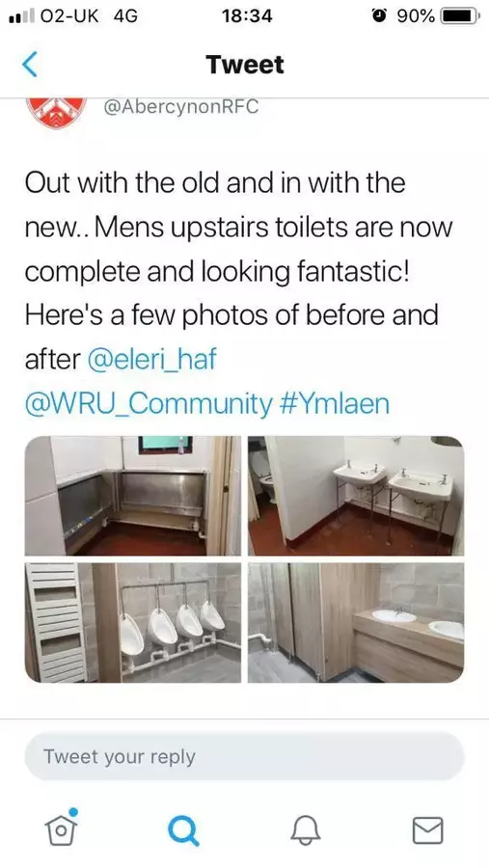This screenshot has width=489, height=868.
Task: Tap the alarm clock status icon
Action: [380, 16]
